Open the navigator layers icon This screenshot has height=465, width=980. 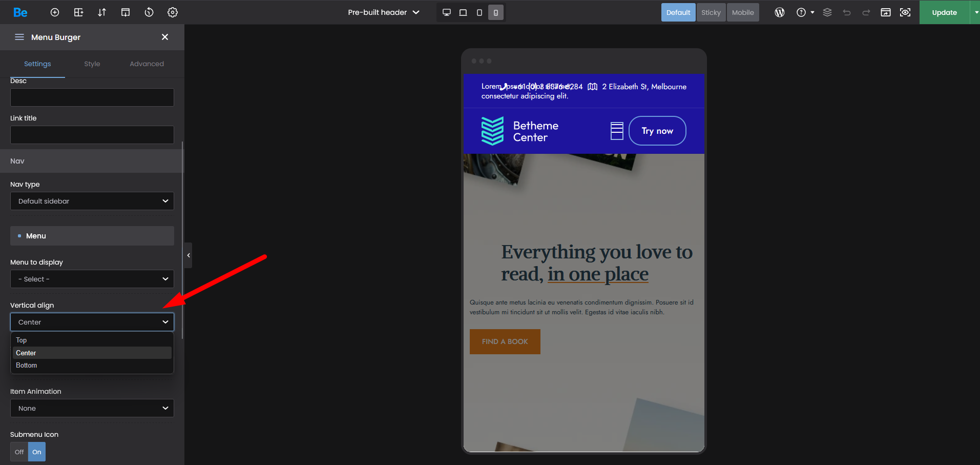click(x=827, y=12)
